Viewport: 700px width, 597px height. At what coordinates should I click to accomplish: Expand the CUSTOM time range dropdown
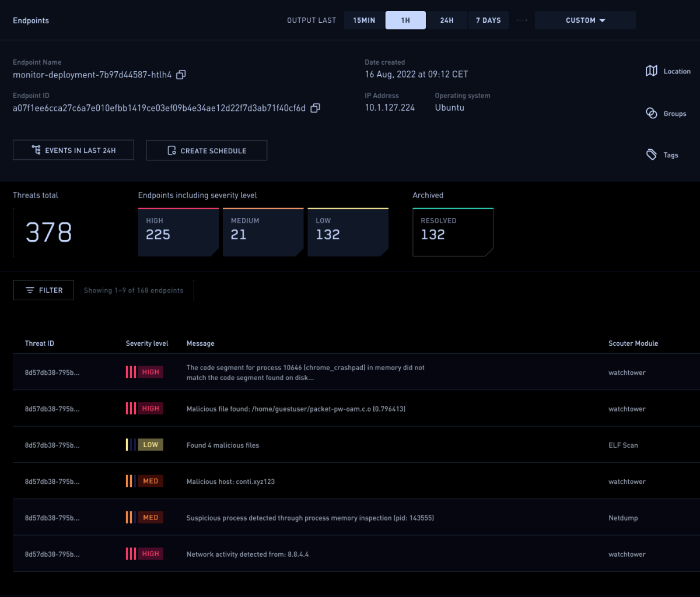(585, 20)
